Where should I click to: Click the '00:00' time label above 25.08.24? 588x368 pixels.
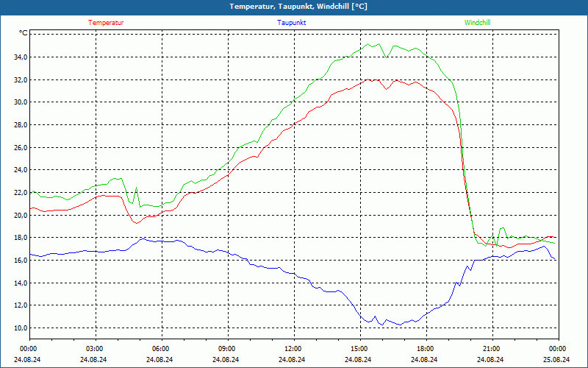(x=557, y=349)
